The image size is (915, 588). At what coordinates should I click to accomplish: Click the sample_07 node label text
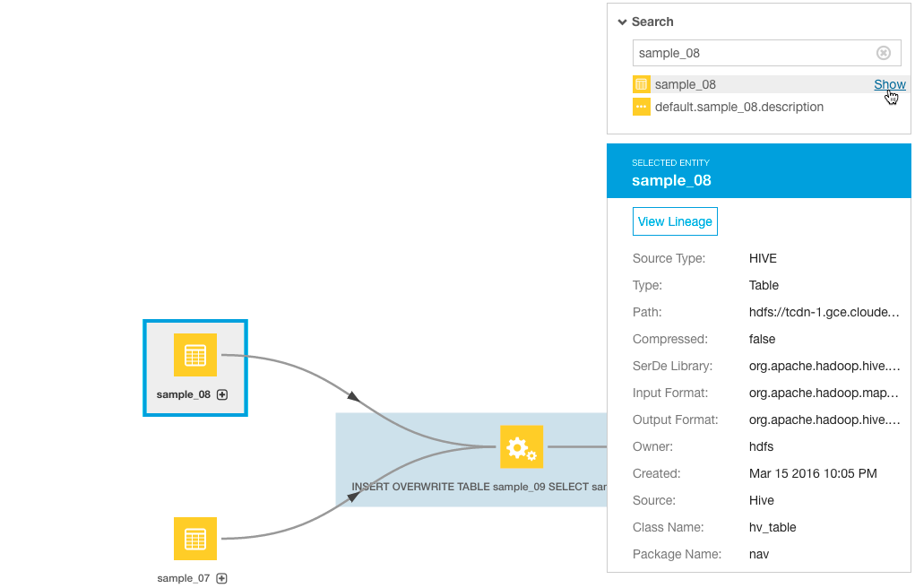[183, 578]
